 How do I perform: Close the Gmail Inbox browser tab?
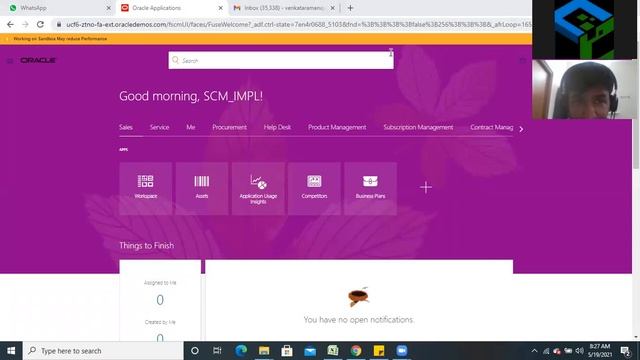(333, 8)
